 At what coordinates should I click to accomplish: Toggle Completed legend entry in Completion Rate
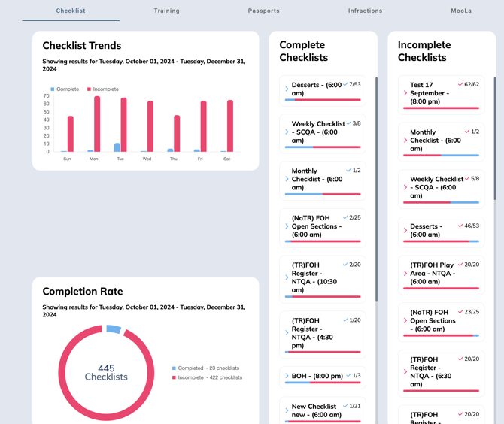[x=207, y=368]
